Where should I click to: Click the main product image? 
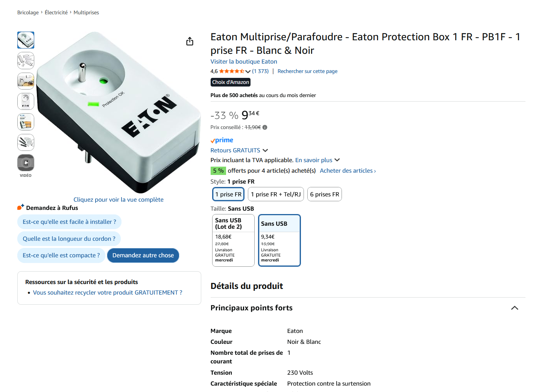(118, 113)
